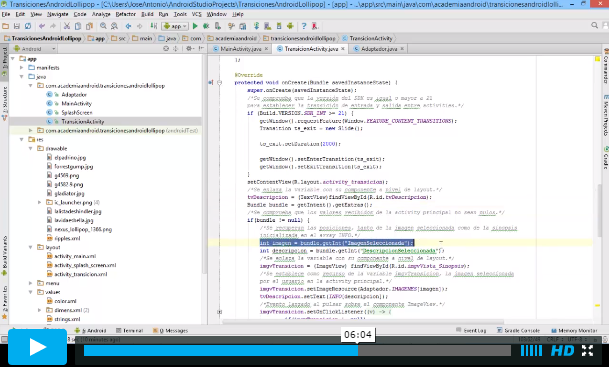The width and height of the screenshot is (609, 367).
Task: Open the Event Log tool window
Action: [472, 330]
